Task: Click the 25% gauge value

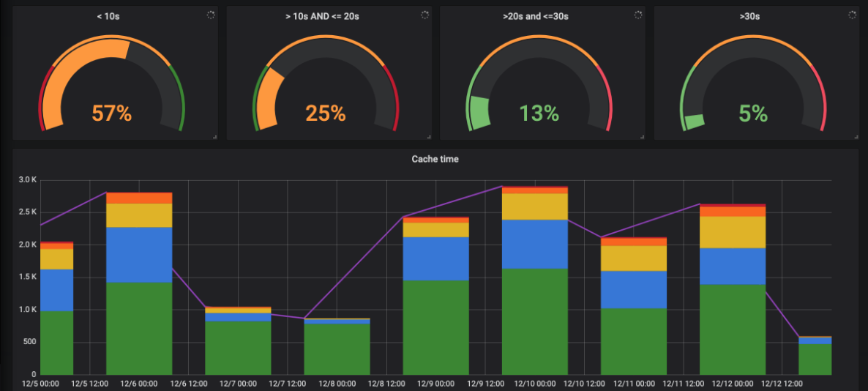Action: point(325,113)
